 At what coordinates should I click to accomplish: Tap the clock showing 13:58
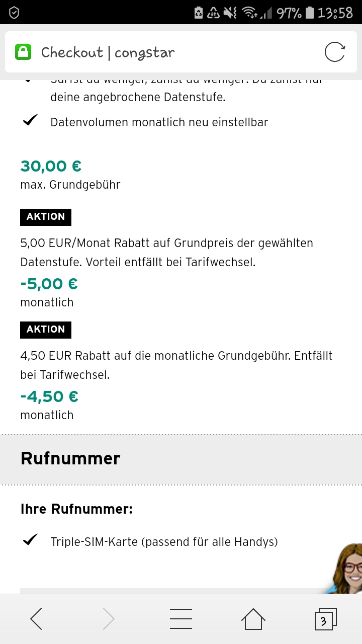point(335,13)
